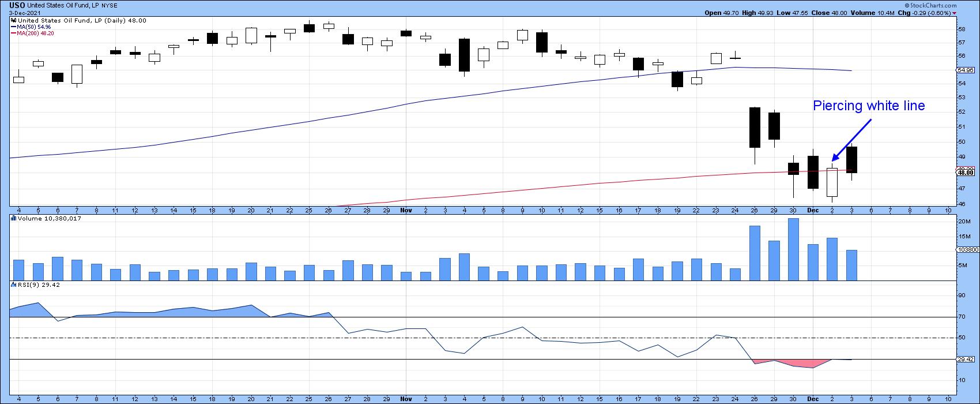The width and height of the screenshot is (980, 404).
Task: Click the white Dec 2 piercing candlestick
Action: click(832, 182)
